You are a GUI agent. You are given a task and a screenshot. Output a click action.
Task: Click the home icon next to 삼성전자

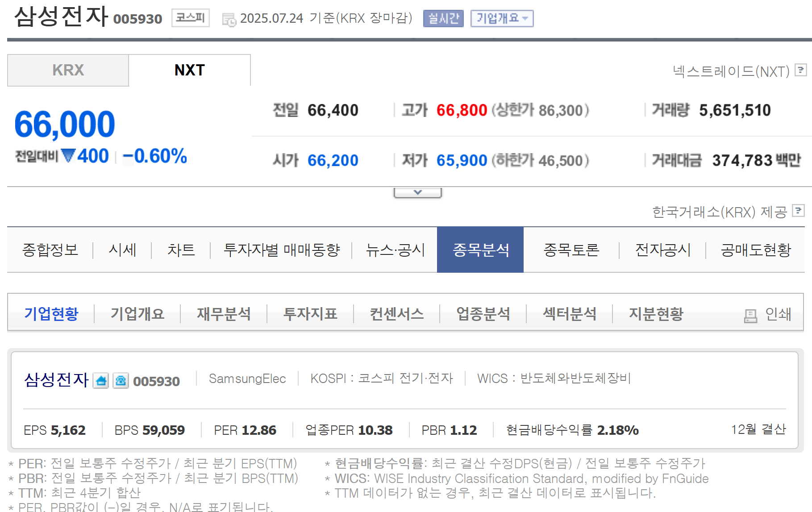pos(101,381)
